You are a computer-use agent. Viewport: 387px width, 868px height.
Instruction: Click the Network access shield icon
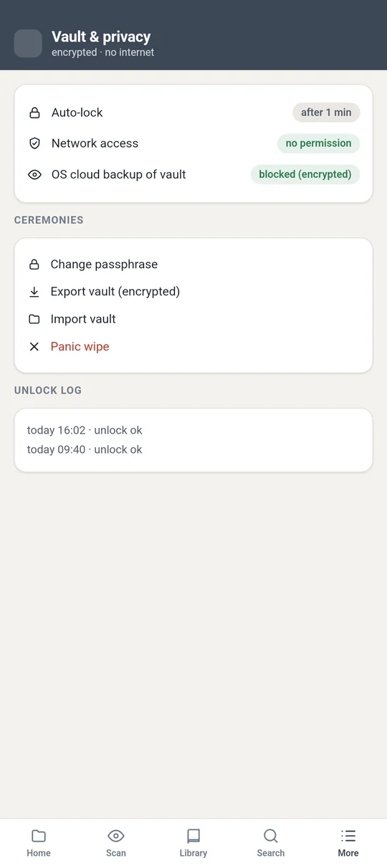point(34,143)
